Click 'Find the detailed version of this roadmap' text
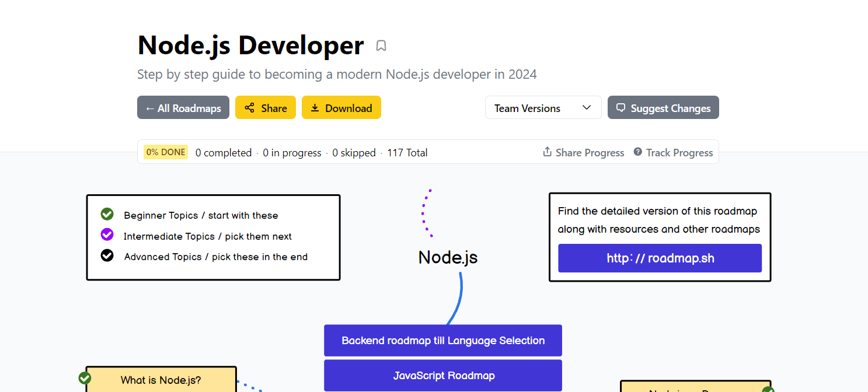Viewport: 868px width, 392px height. click(657, 211)
